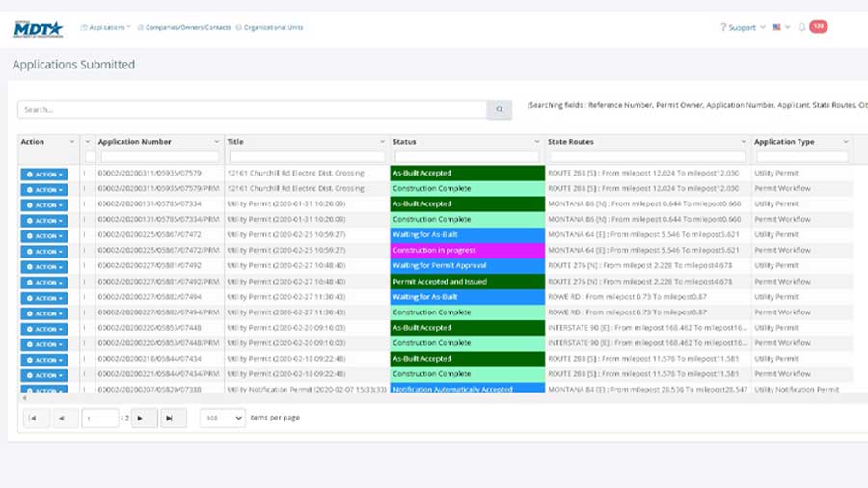Open the Support menu link
The image size is (868, 488).
(743, 27)
